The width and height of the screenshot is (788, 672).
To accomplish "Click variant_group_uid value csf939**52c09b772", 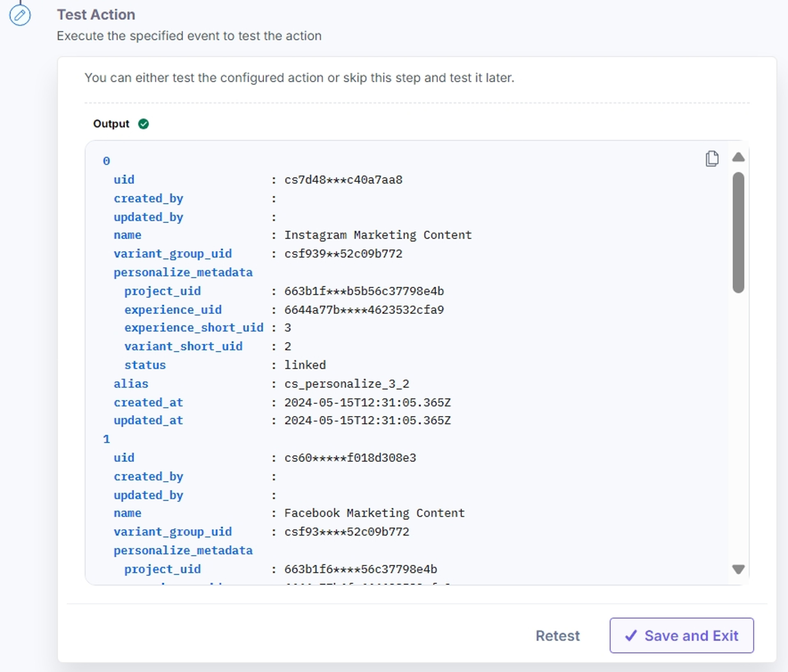I will 343,254.
